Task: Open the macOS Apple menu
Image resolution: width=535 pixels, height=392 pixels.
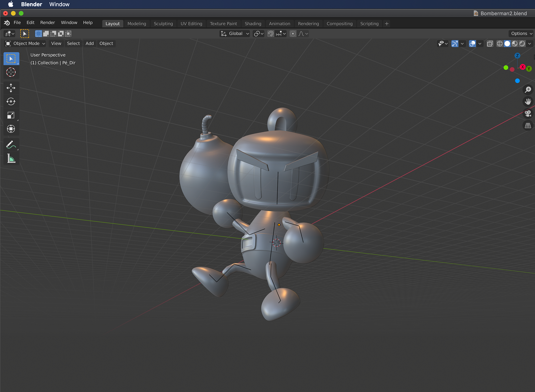Action: tap(11, 4)
